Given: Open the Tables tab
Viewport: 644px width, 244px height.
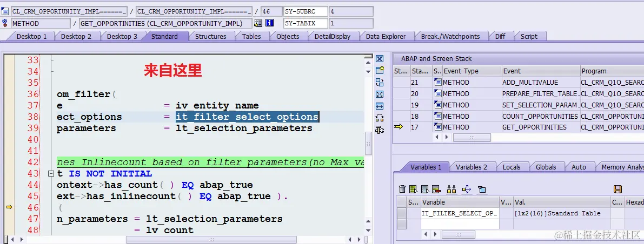Looking at the screenshot, I should click(x=251, y=36).
